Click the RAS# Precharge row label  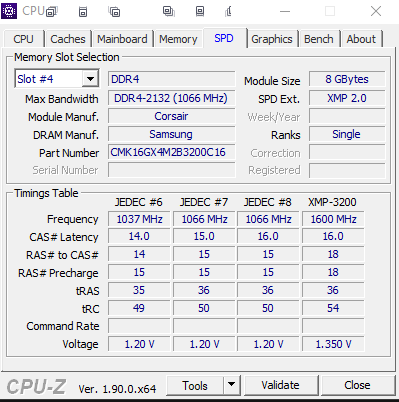[x=58, y=273]
